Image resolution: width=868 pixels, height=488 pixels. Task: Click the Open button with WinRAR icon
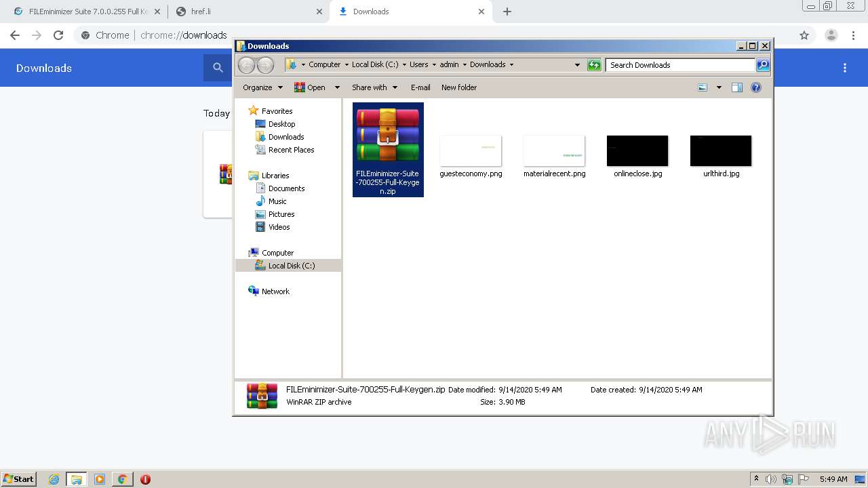click(x=310, y=87)
